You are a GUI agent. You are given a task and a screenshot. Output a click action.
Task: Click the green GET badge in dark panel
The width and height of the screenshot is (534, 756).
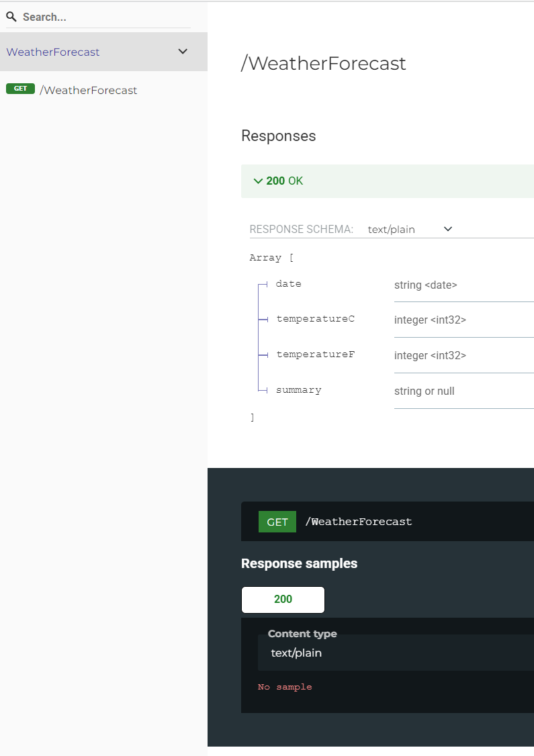(x=277, y=522)
